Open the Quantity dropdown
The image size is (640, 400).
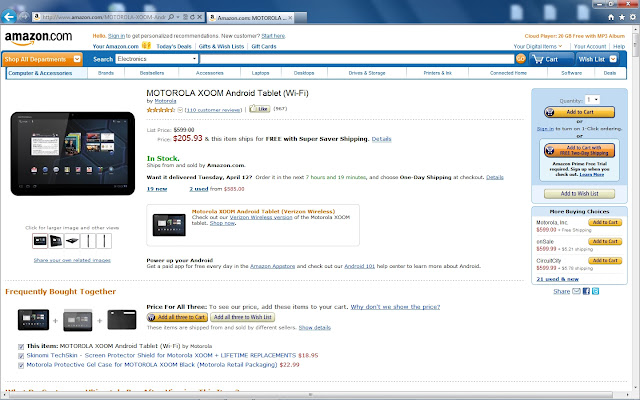592,100
